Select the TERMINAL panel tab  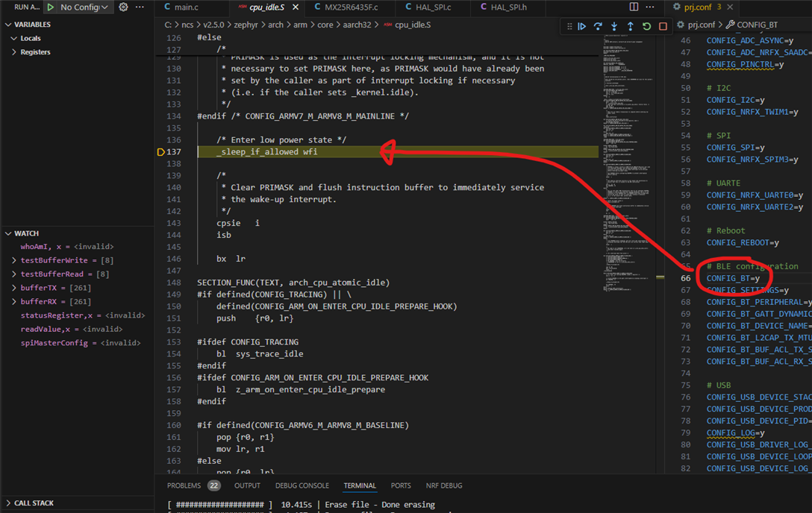[x=360, y=485]
